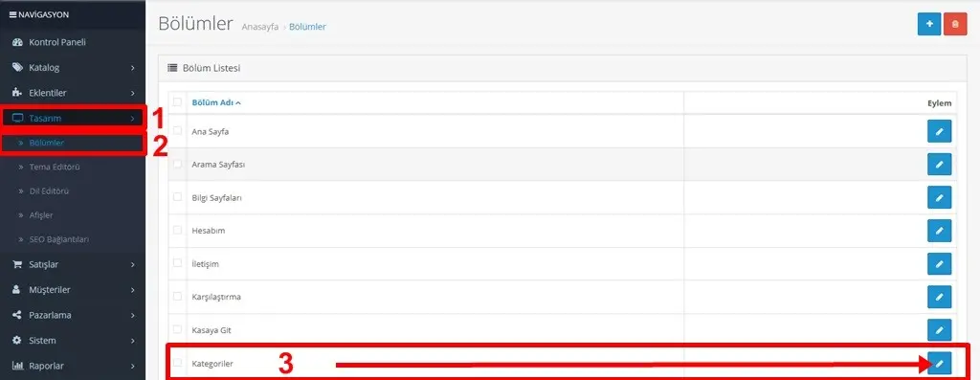
Task: Edit the Ana Sayfa layout pencil icon
Action: tap(940, 131)
